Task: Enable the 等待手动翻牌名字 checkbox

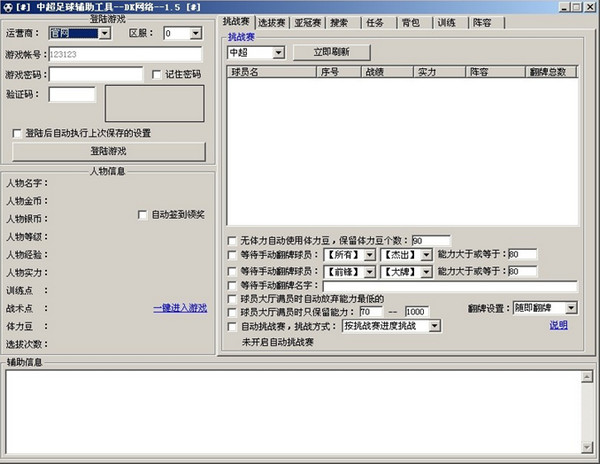Action: click(232, 285)
